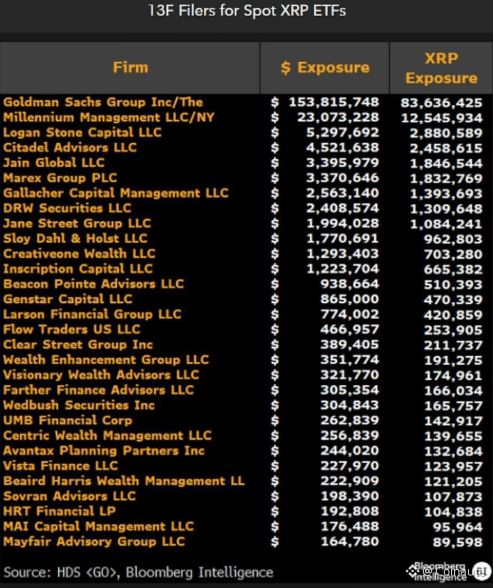Click XRP exposure value 211,737
493x588 pixels.
point(453,345)
